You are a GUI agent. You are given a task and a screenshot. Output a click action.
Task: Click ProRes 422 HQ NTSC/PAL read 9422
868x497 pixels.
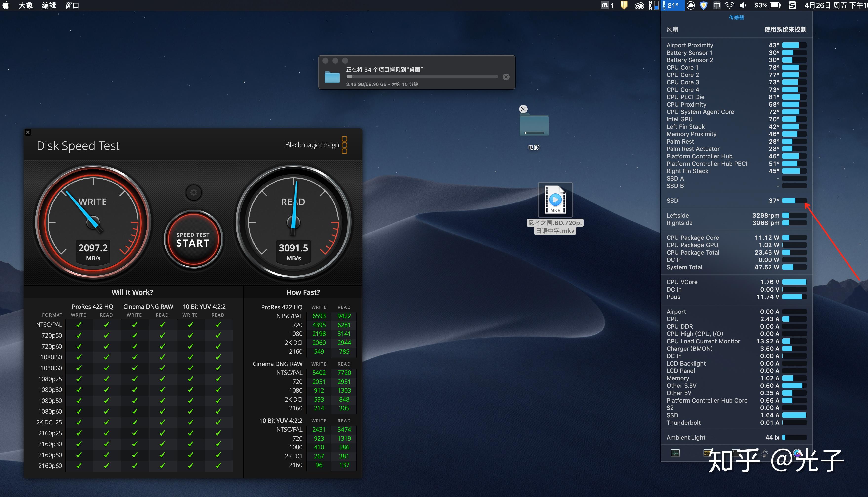click(344, 316)
